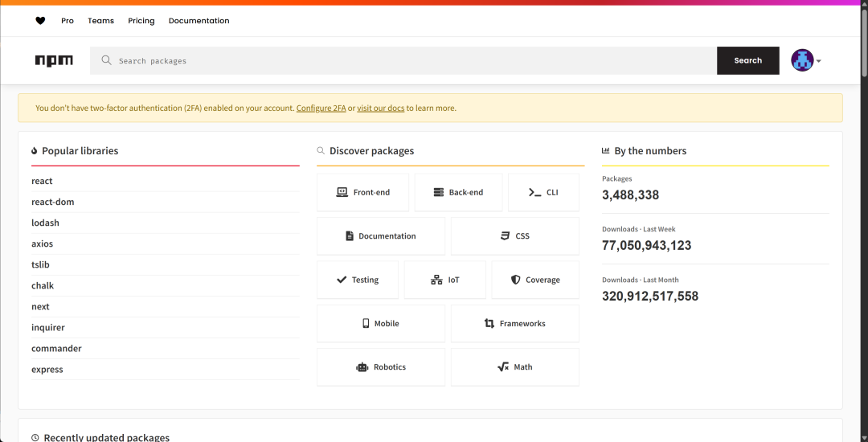Click the npm logo
868x442 pixels.
tap(54, 61)
